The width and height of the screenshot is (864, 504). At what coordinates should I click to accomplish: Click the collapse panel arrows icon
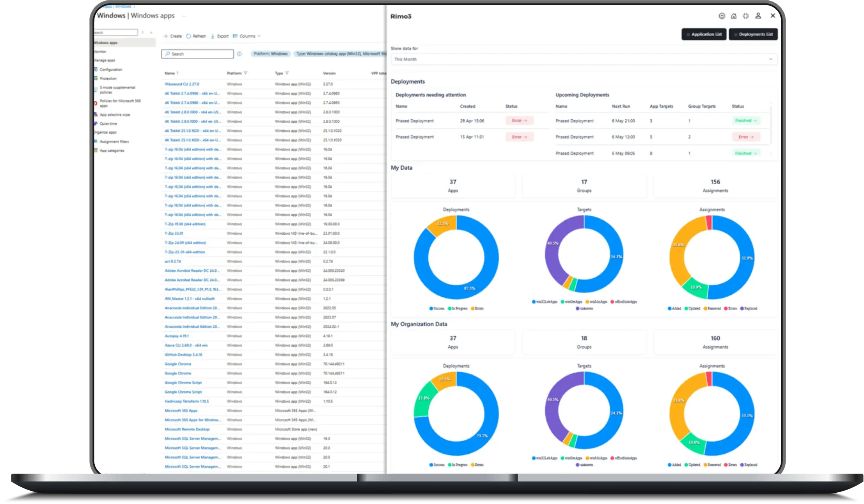click(x=746, y=16)
